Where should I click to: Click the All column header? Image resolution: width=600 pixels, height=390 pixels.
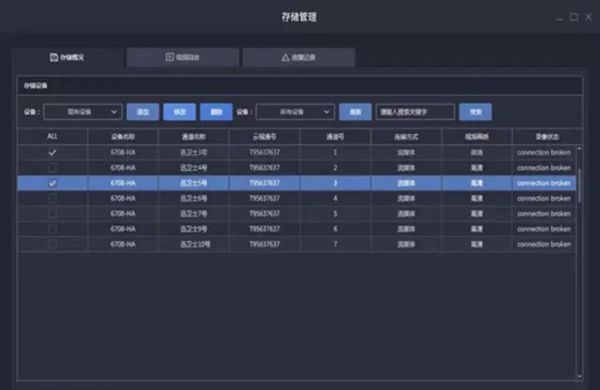coord(52,137)
